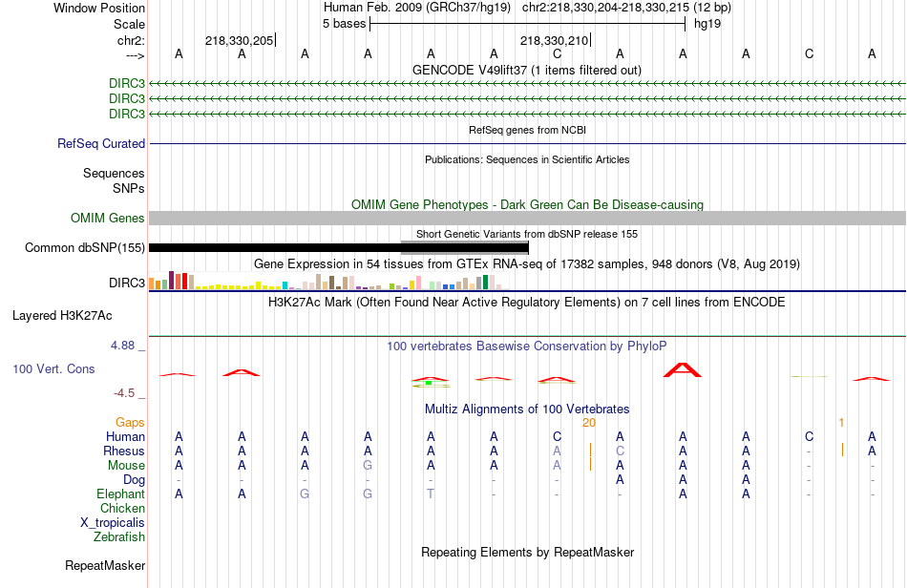Select the Chicken alignment species label
The image size is (907, 588).
point(122,508)
